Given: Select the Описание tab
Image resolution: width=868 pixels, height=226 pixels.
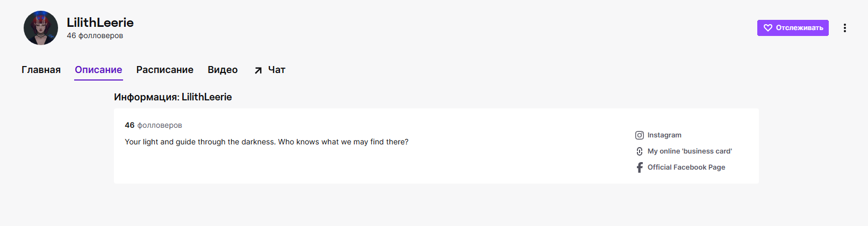Looking at the screenshot, I should coord(98,70).
